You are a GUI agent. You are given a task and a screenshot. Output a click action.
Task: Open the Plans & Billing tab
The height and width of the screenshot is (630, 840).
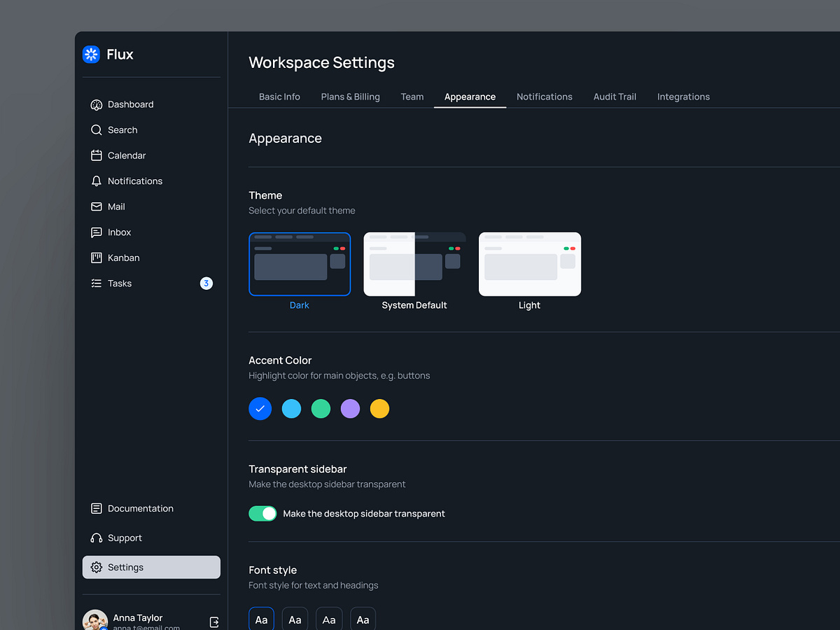click(x=350, y=97)
